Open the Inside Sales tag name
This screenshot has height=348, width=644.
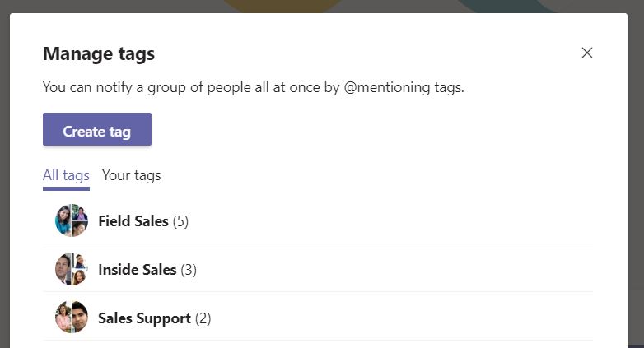pyautogui.click(x=137, y=269)
